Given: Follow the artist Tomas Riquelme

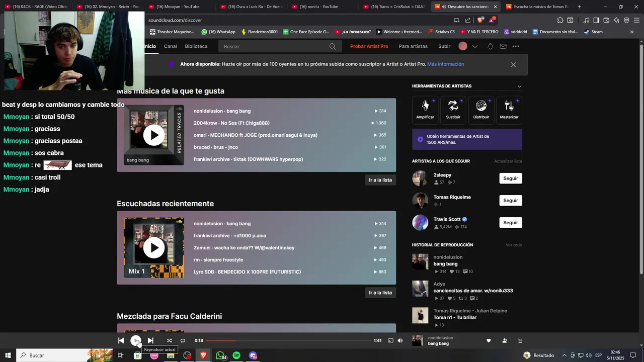Looking at the screenshot, I should 511,201.
